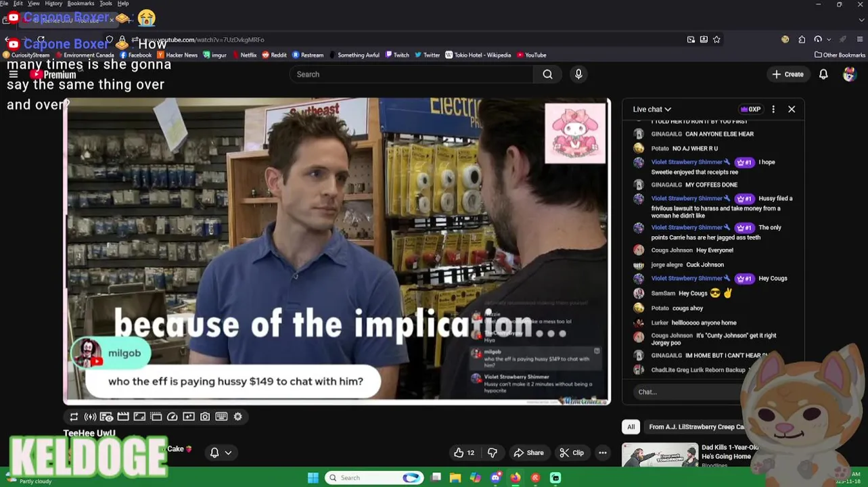The height and width of the screenshot is (487, 868).
Task: Click the 0XP channel points badge
Action: (x=751, y=109)
